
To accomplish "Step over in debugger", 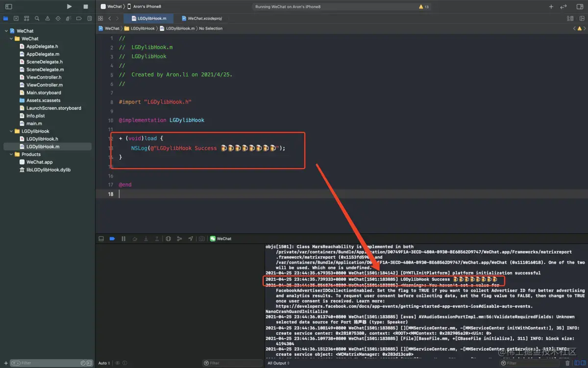I will (135, 238).
